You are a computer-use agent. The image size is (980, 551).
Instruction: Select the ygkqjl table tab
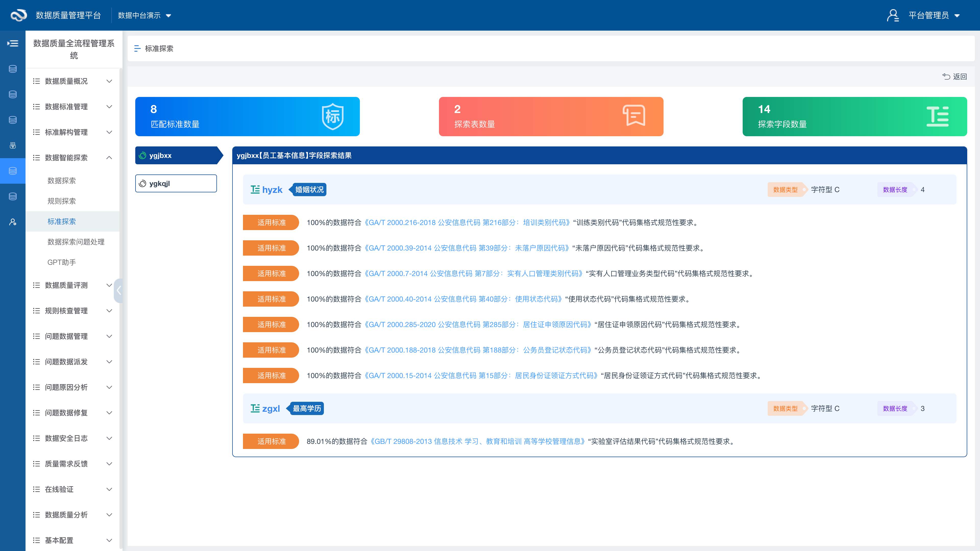tap(176, 184)
